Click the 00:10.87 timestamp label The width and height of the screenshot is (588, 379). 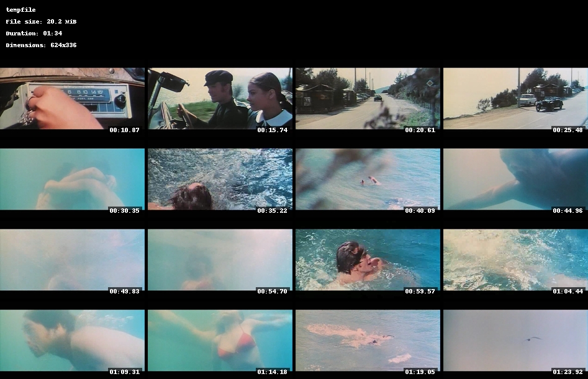pyautogui.click(x=125, y=130)
